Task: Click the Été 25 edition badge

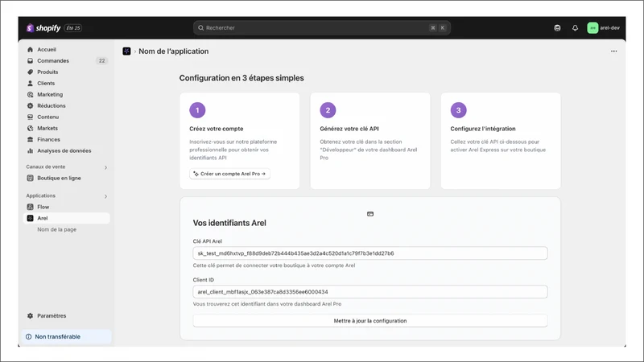Action: click(x=73, y=28)
